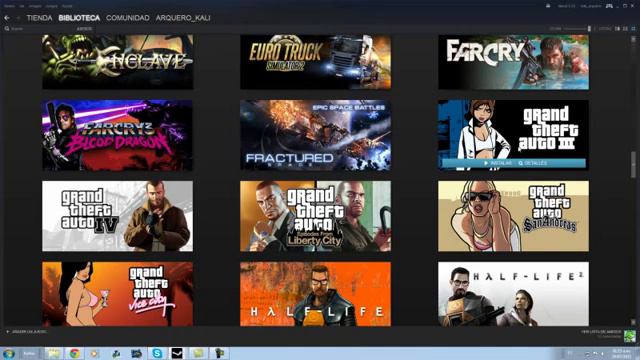Switch to detail view icon
640x360 pixels.
point(618,29)
